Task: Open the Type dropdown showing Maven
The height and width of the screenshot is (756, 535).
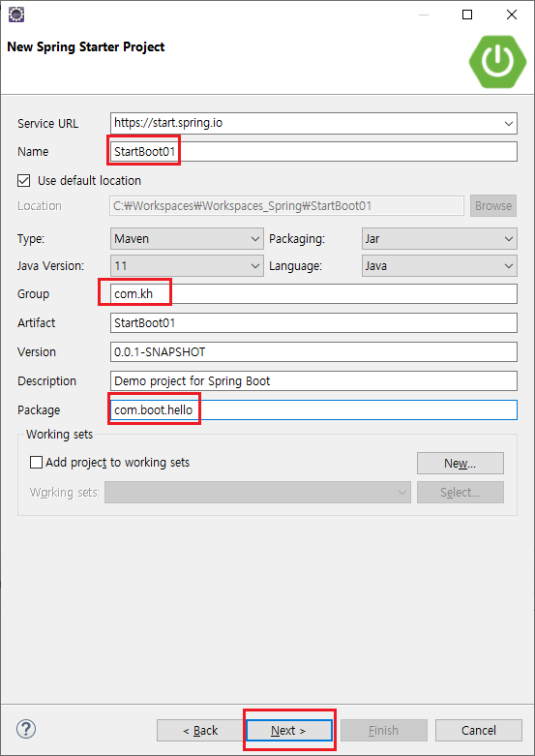Action: 187,239
